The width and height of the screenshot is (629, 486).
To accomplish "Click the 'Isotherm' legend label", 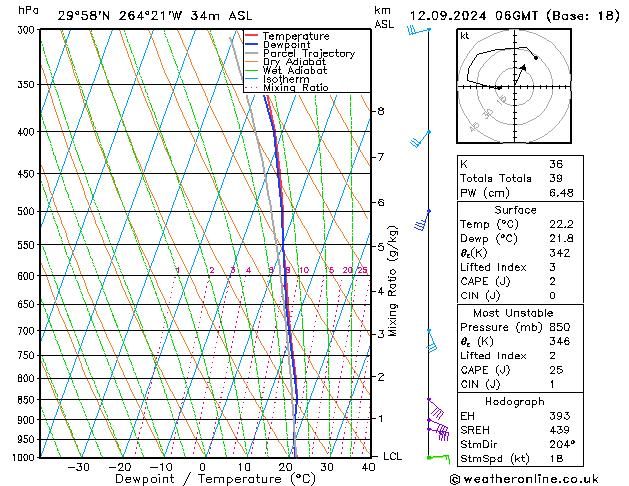I will [x=286, y=79].
